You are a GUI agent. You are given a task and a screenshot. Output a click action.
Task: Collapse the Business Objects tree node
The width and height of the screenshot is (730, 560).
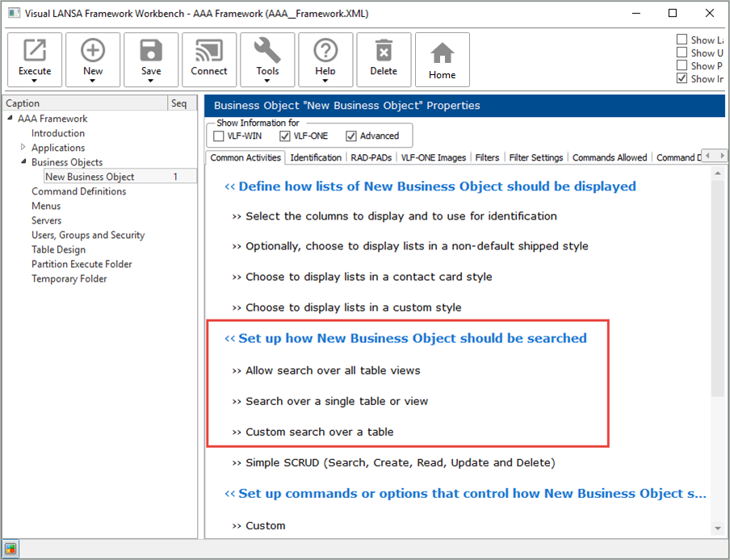pos(23,162)
